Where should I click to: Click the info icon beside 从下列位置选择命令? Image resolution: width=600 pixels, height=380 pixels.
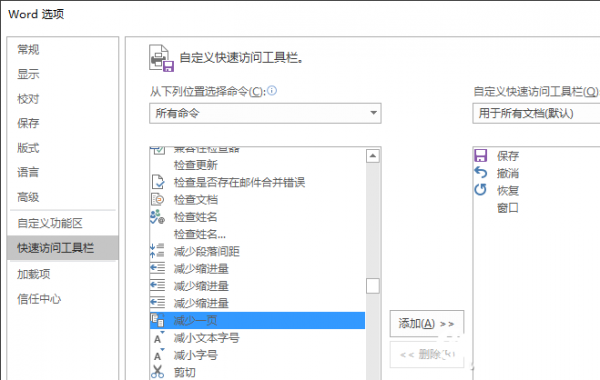[272, 91]
